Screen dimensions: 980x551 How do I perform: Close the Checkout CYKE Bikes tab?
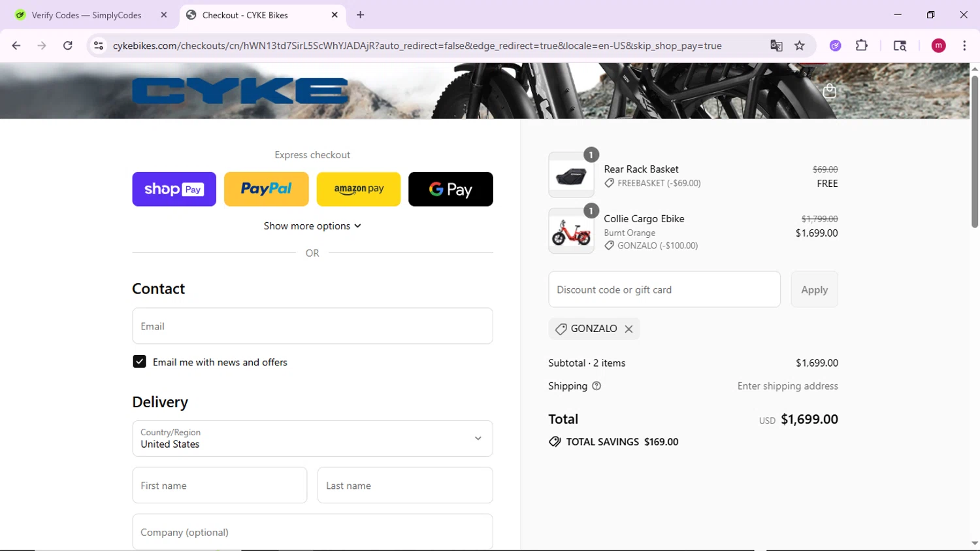(335, 15)
